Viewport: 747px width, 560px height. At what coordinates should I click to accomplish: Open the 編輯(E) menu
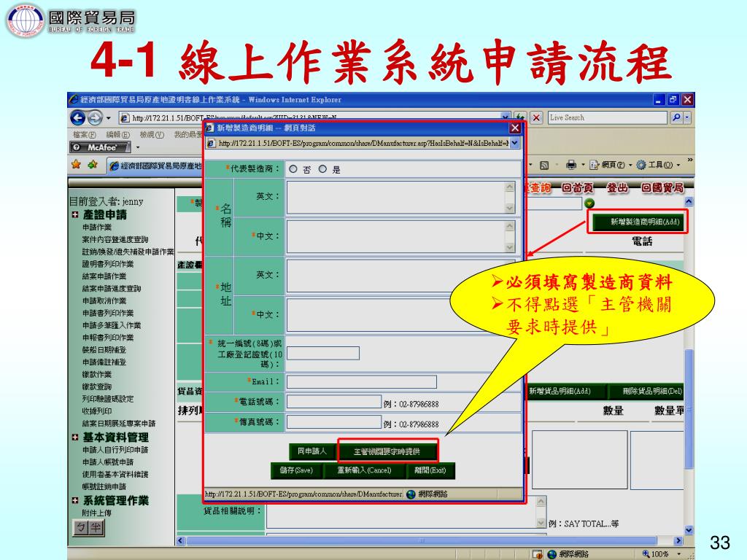(117, 135)
